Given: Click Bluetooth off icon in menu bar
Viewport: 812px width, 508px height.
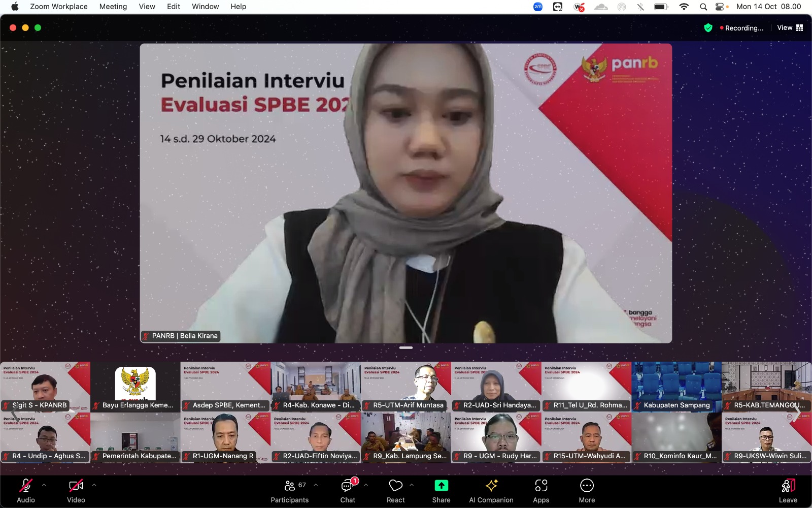Looking at the screenshot, I should coord(640,7).
